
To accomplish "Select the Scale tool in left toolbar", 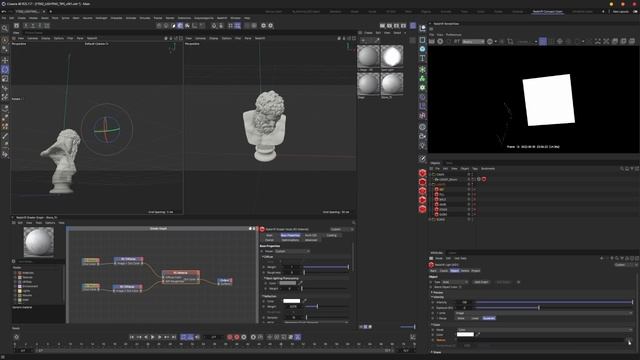I will tap(5, 78).
